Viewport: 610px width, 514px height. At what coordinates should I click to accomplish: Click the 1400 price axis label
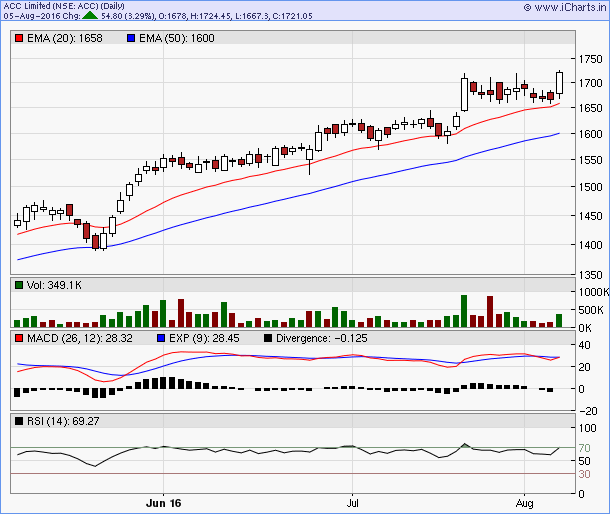(x=590, y=245)
